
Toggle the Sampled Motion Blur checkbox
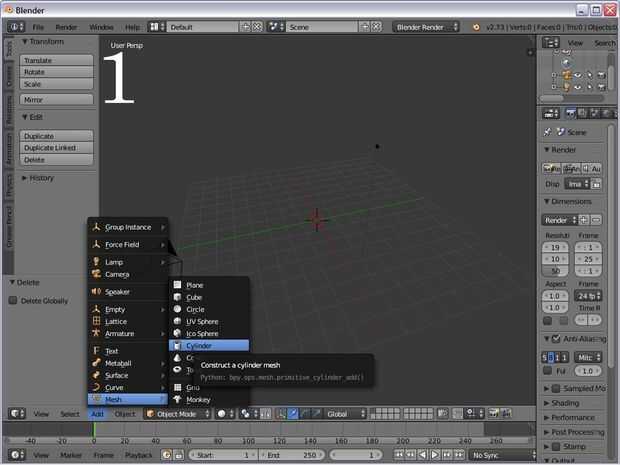tap(556, 388)
